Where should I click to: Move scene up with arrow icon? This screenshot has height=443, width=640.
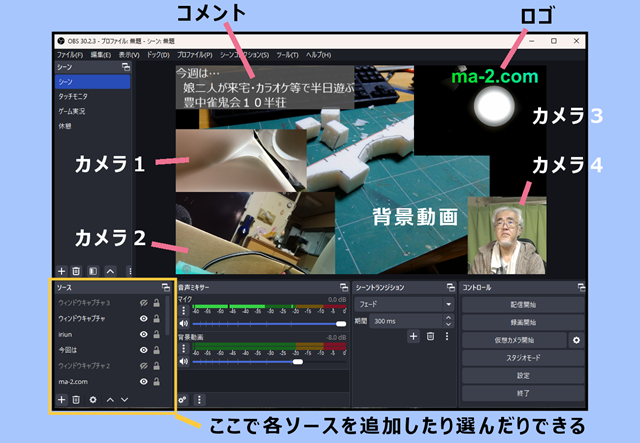110,271
